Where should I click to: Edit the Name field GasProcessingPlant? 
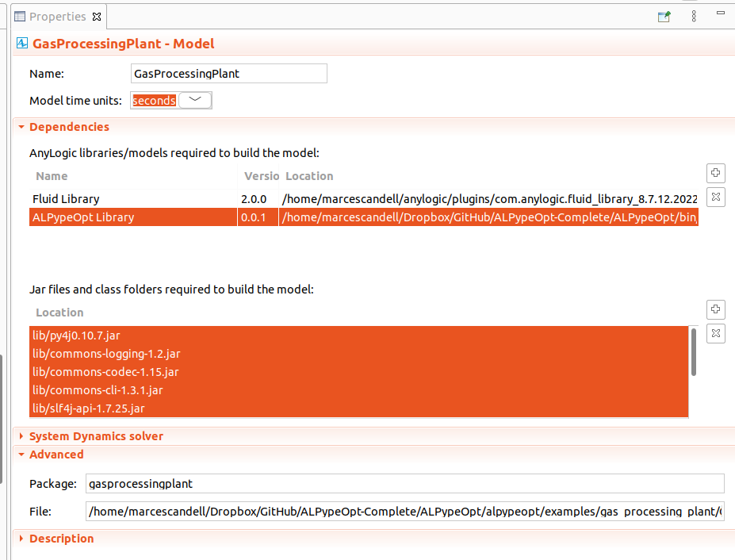coord(229,74)
